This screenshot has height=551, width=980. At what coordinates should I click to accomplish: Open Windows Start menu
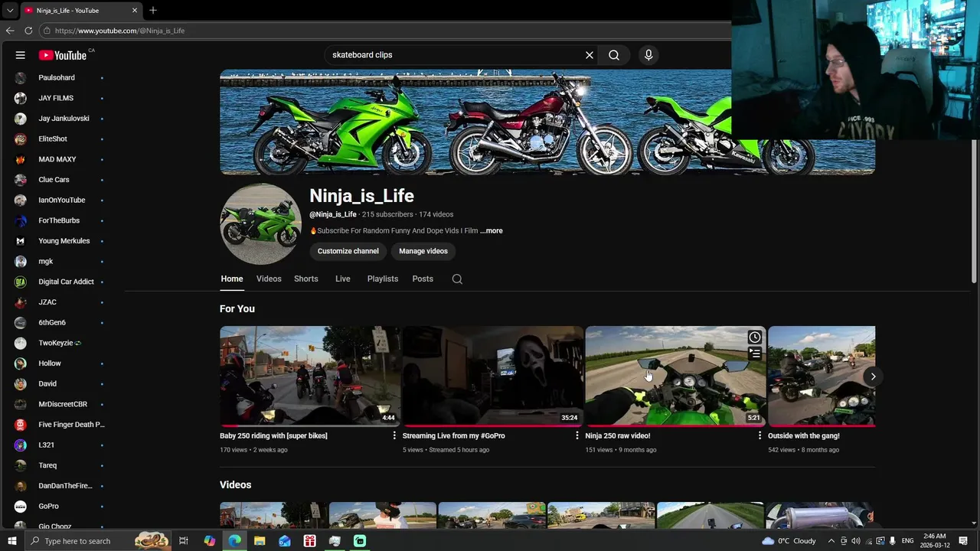pyautogui.click(x=11, y=541)
